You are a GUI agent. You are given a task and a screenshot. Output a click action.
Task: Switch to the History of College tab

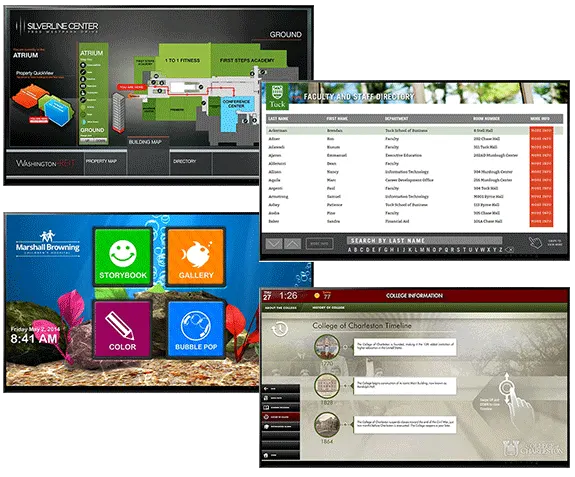(x=328, y=308)
